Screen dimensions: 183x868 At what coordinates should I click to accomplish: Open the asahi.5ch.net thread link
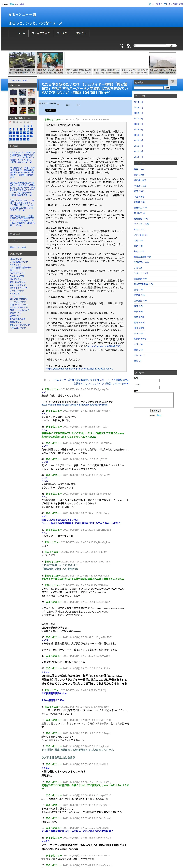click(x=75, y=404)
